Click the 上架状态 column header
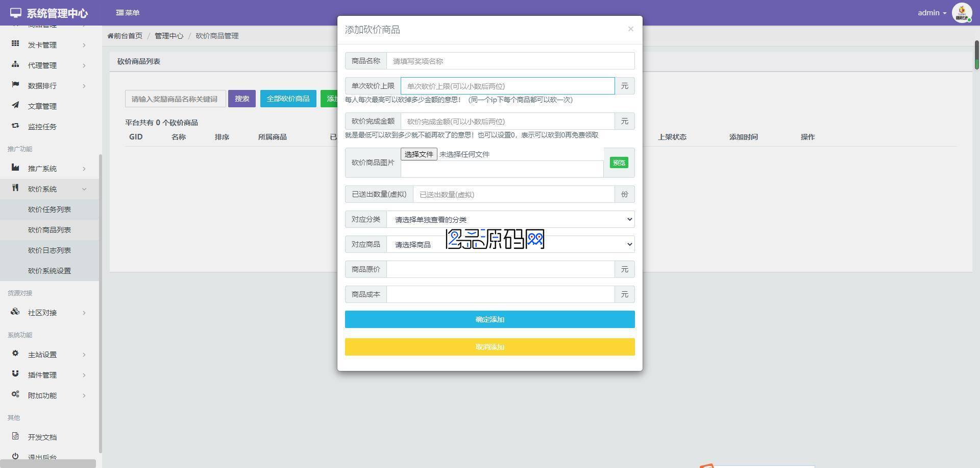The width and height of the screenshot is (980, 468). click(x=672, y=137)
